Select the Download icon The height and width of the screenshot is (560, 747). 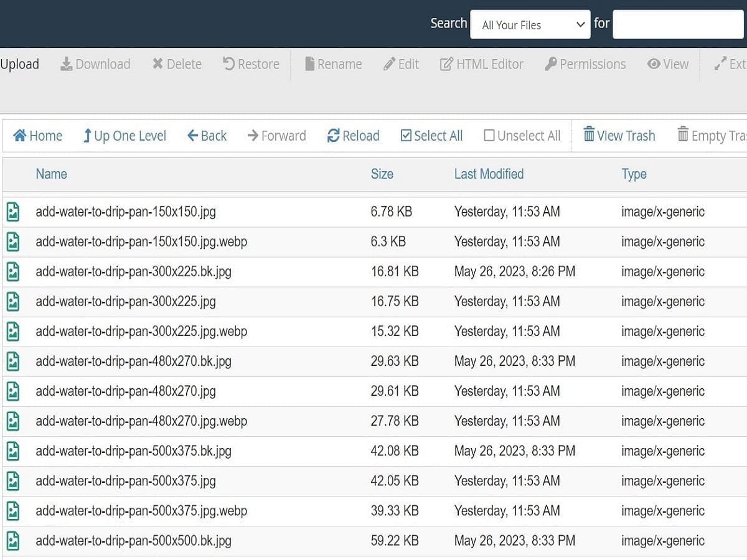pos(95,63)
